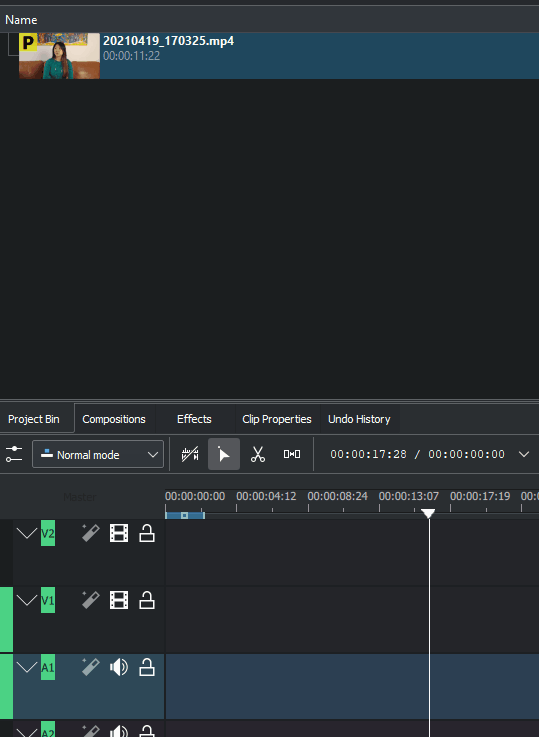Toggle timeline clip thumbnails/compositing icon
The height and width of the screenshot is (737, 539).
190,454
